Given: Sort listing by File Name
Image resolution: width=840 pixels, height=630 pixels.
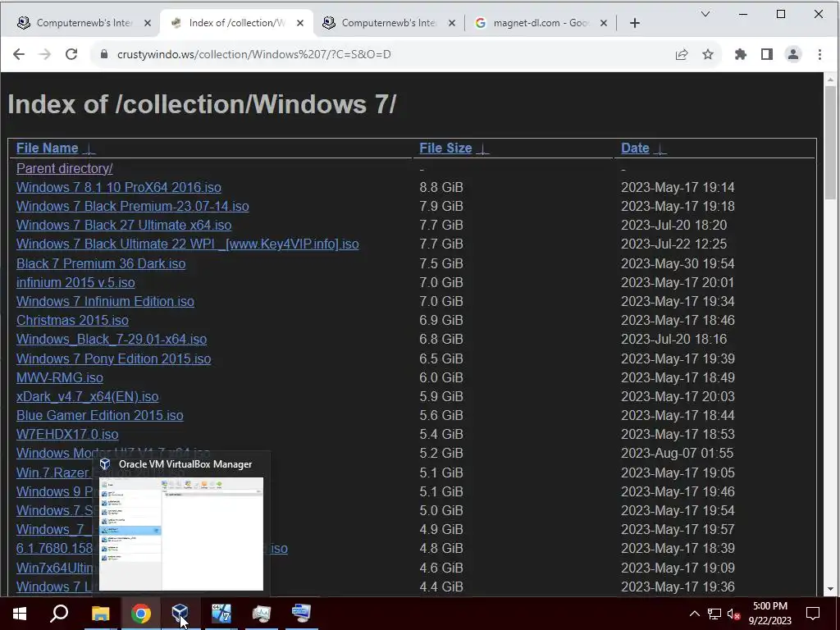Looking at the screenshot, I should [x=47, y=148].
